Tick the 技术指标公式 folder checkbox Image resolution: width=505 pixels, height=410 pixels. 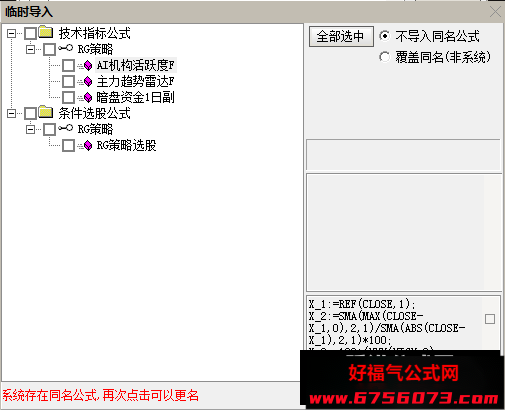point(30,33)
